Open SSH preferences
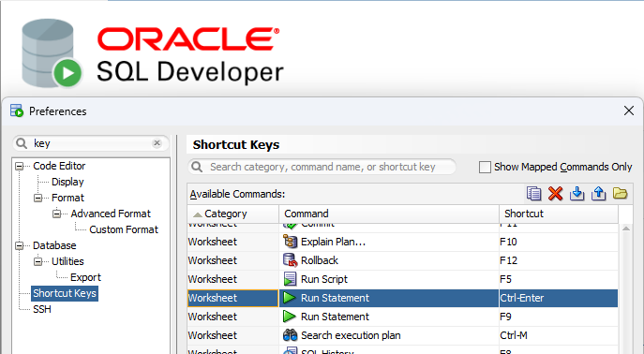The width and height of the screenshot is (644, 354). coord(42,309)
